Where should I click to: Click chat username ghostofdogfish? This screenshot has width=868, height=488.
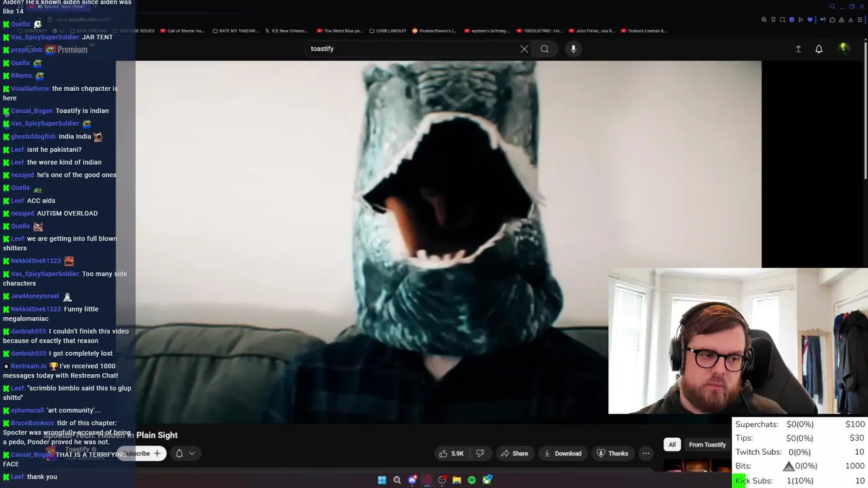[x=33, y=137]
